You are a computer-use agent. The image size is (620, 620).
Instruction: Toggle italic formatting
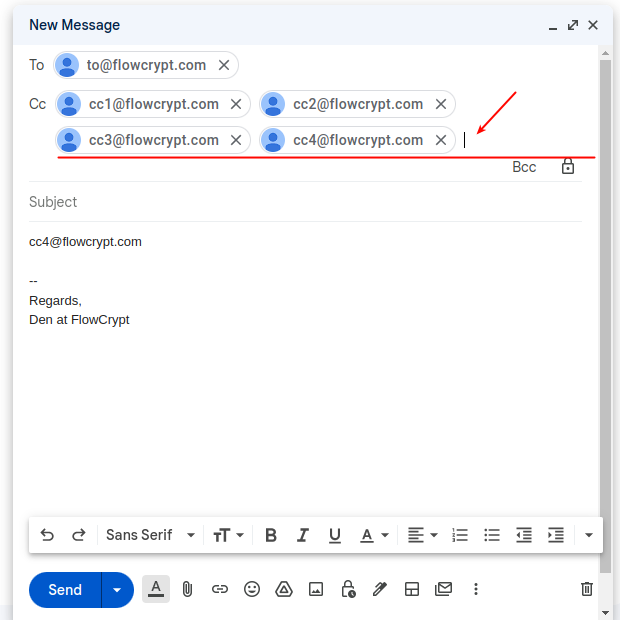tap(302, 535)
